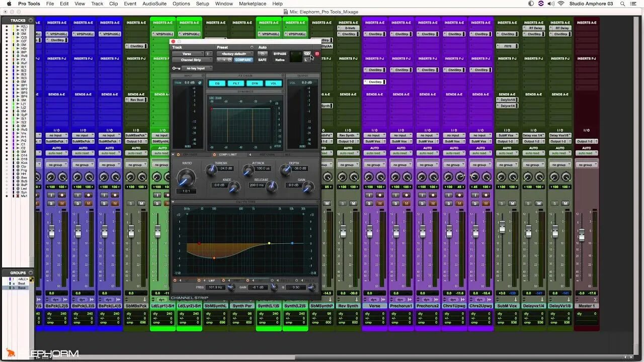The image size is (644, 362).
Task: Open the no key input dropdown
Action: (x=197, y=68)
